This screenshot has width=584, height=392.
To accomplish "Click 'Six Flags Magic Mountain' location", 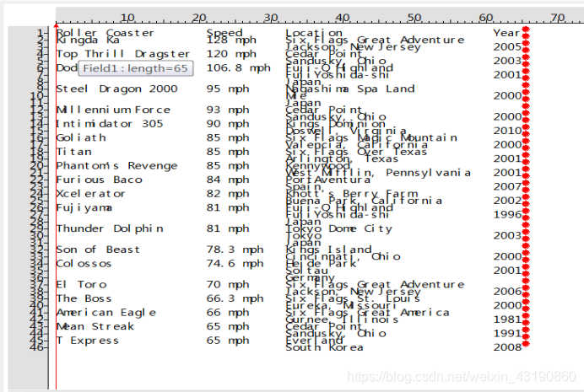I will point(371,137).
